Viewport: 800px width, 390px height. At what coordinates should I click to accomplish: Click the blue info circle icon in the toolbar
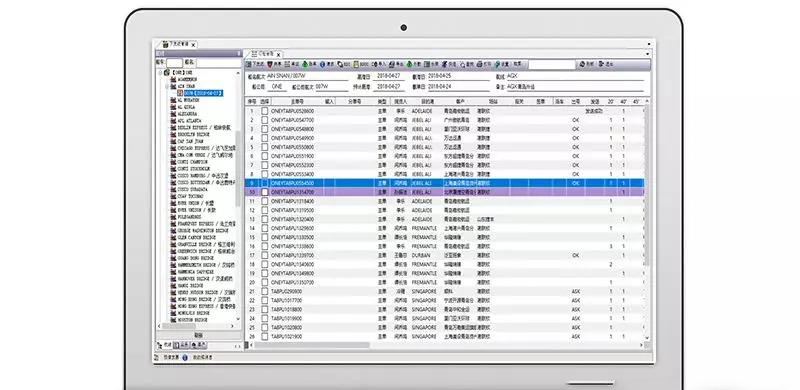[x=322, y=64]
